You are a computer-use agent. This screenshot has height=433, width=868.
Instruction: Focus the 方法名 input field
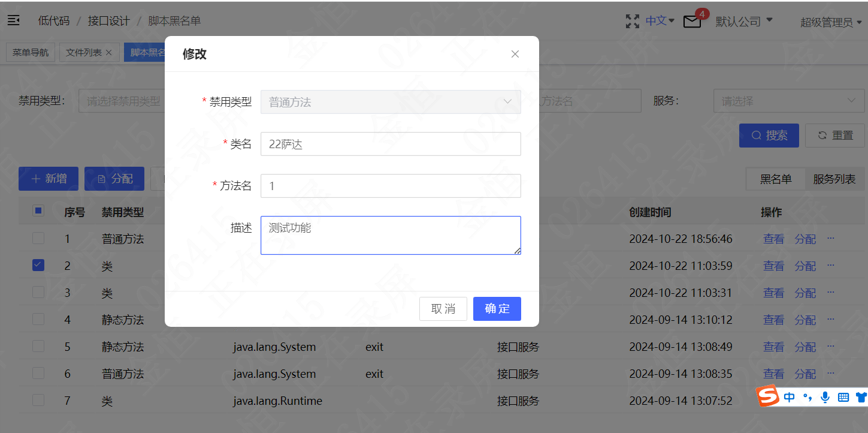(391, 186)
